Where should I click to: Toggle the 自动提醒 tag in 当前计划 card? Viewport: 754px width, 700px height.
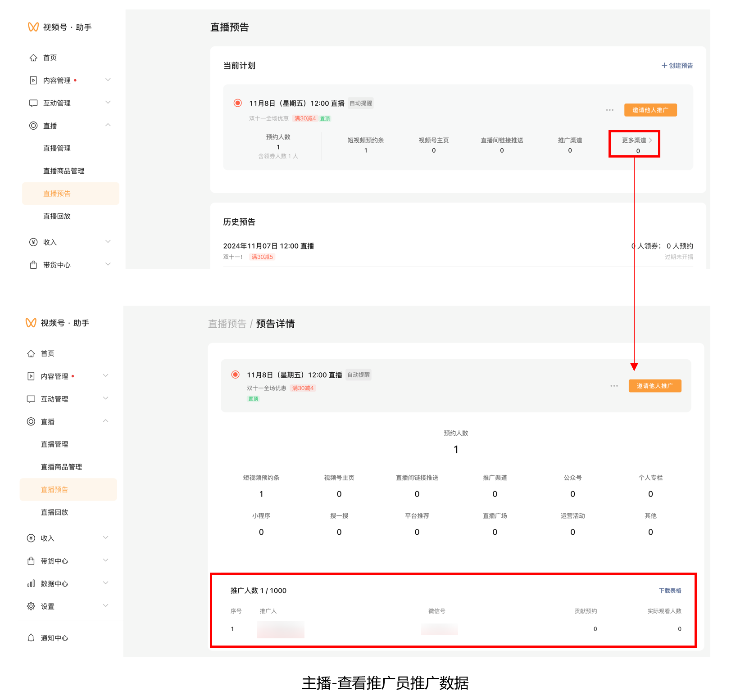[361, 104]
